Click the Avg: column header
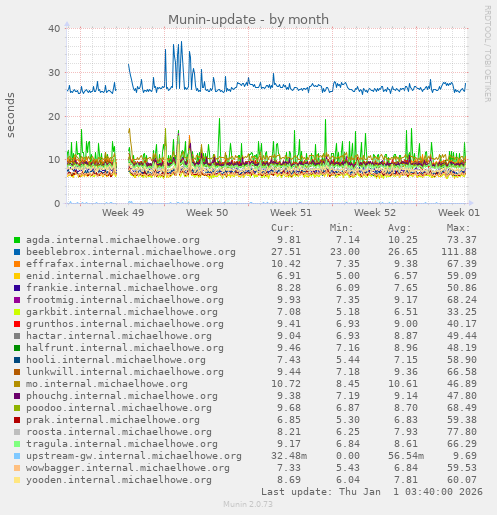This screenshot has height=515, width=497. [399, 228]
